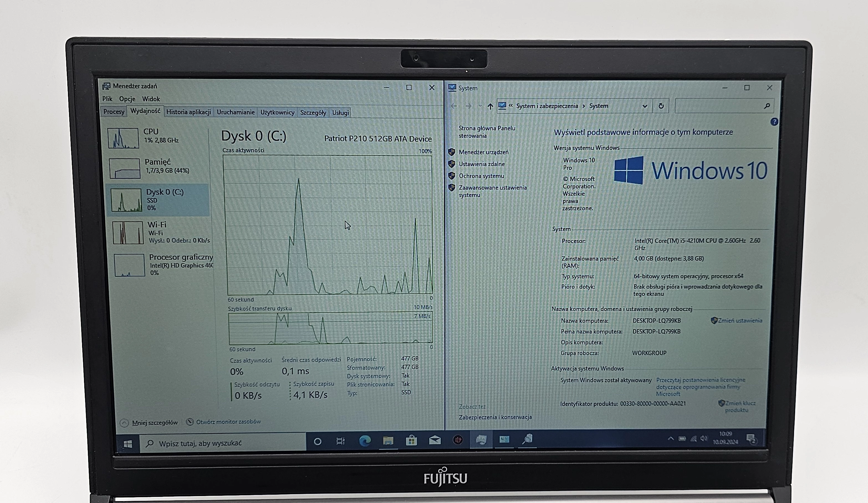Click the Task Manager title bar icon

pos(106,86)
